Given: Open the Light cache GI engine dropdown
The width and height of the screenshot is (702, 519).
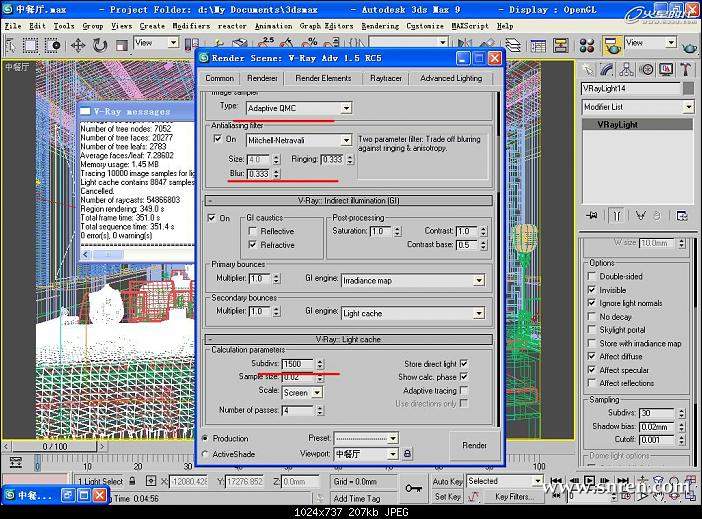Looking at the screenshot, I should 479,313.
